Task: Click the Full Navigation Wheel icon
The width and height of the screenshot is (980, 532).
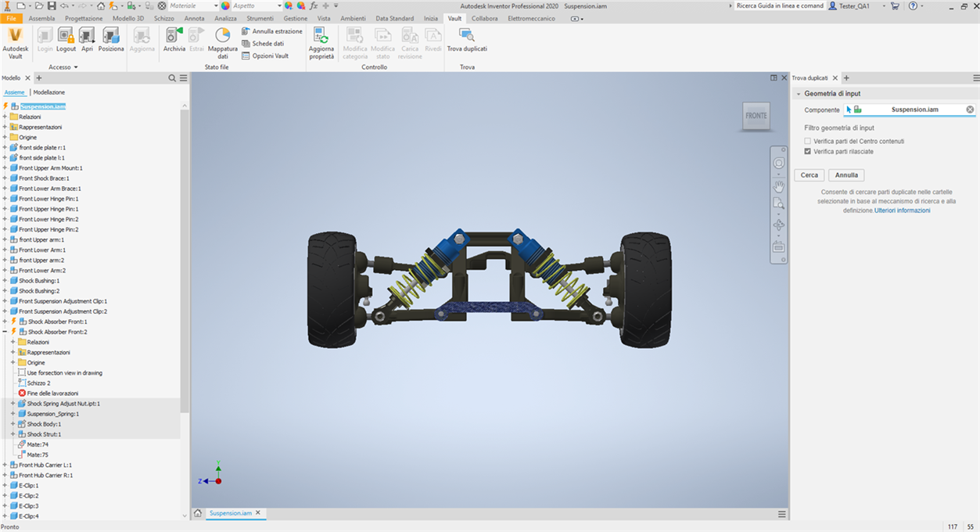Action: pyautogui.click(x=778, y=163)
